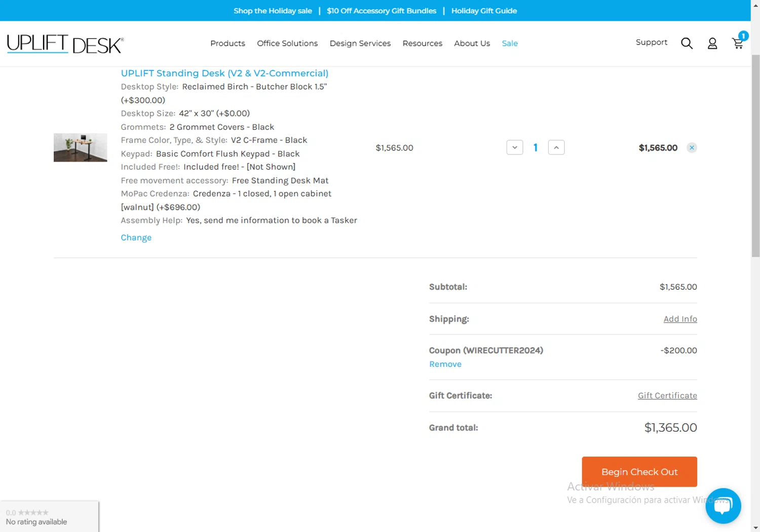Decrease desk quantity with down chevron

coord(515,147)
